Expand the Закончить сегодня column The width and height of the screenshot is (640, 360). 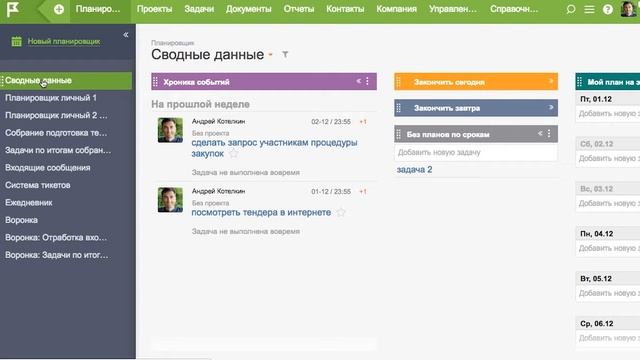pos(551,81)
